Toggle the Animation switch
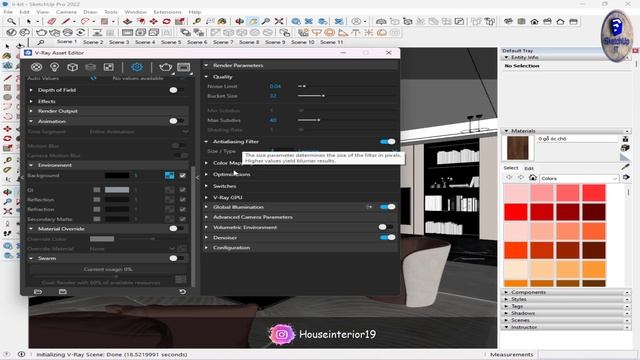 click(x=176, y=121)
